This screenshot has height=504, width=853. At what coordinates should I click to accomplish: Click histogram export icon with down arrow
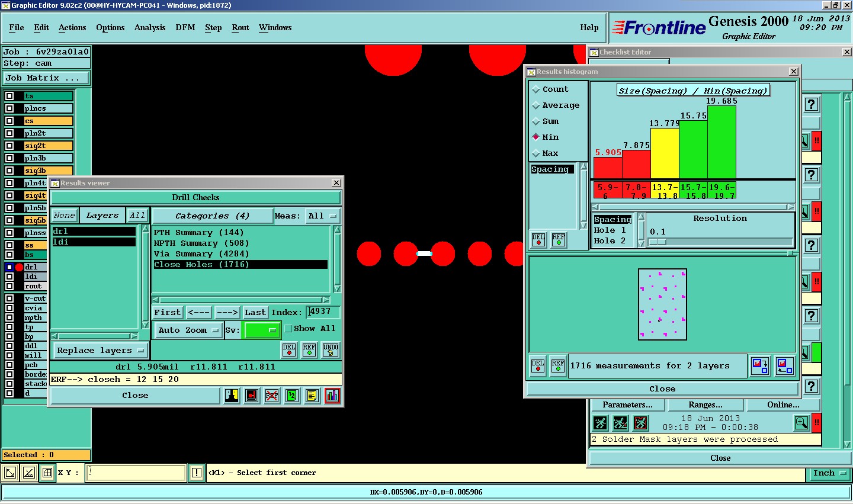[760, 365]
